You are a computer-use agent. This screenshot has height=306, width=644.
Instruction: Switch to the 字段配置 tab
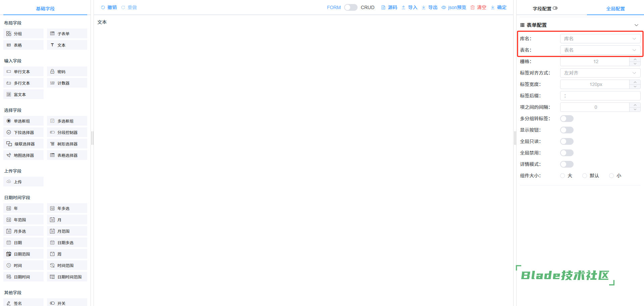pos(545,9)
